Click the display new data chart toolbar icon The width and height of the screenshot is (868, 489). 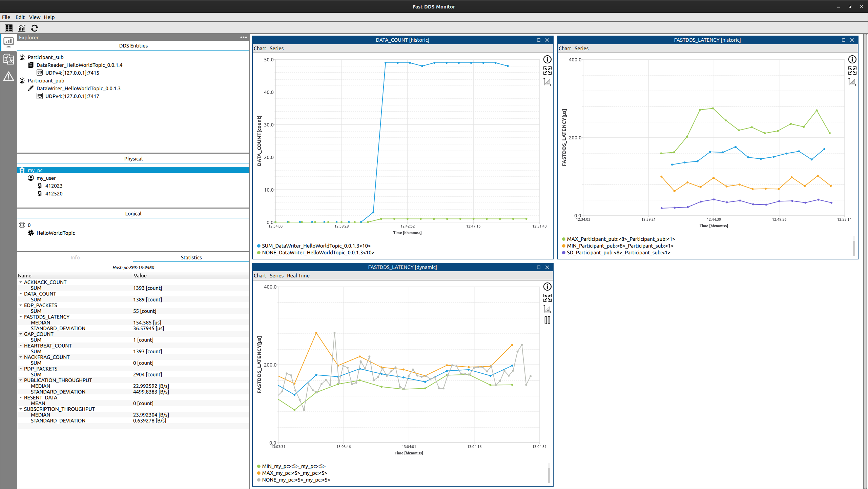coord(22,28)
